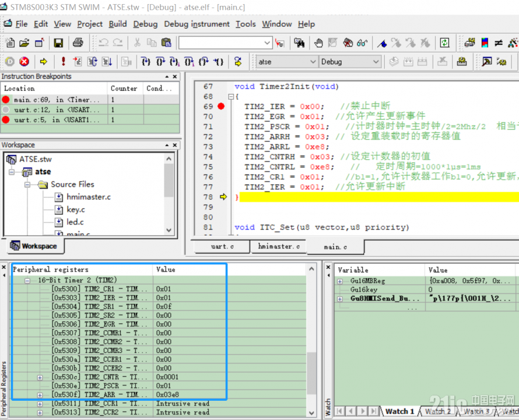Toggle breakpoint uart.c:5 in breakpoints list

point(6,120)
